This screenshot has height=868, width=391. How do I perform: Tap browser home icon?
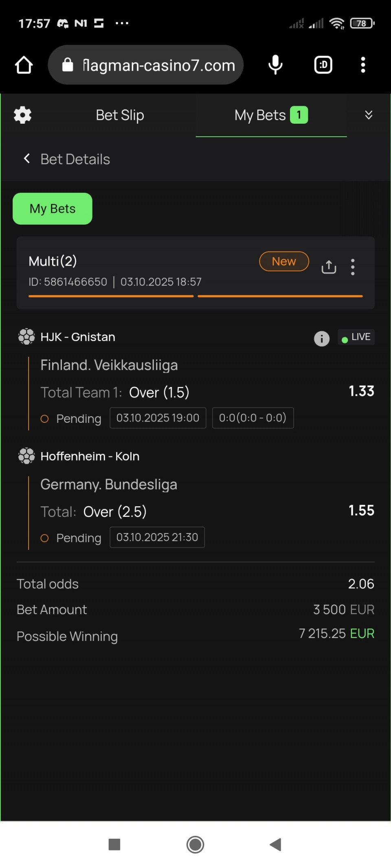tap(24, 65)
